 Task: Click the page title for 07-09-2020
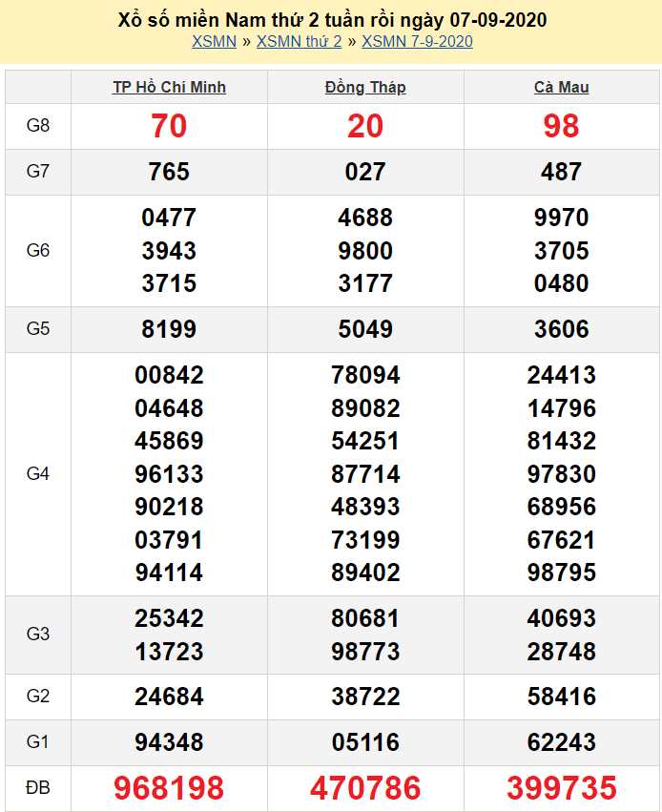coord(331,19)
